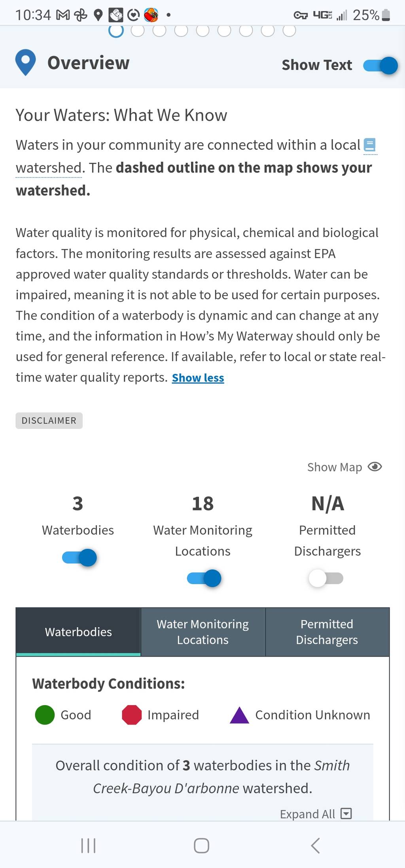Viewport: 405px width, 868px height.
Task: Tap the Android back navigation icon
Action: click(x=315, y=845)
